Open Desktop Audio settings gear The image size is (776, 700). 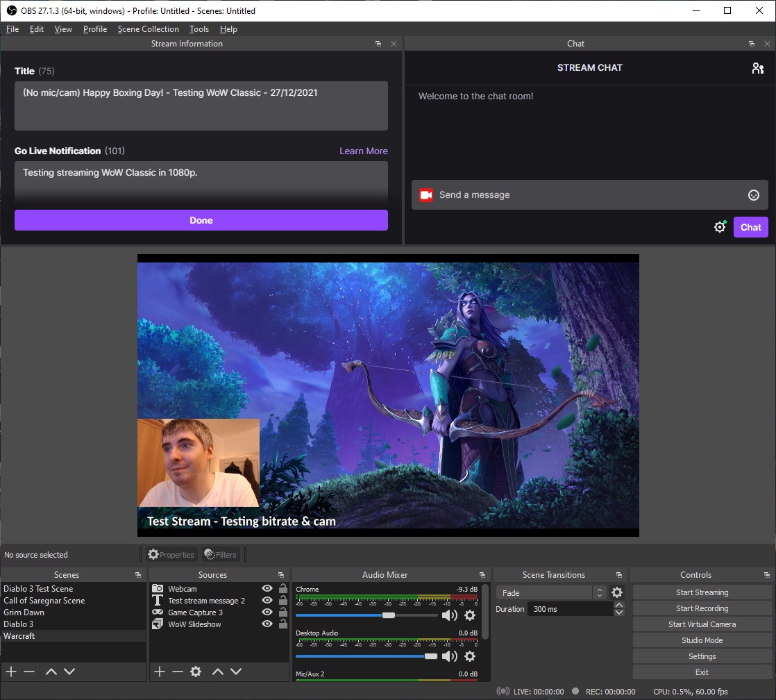click(x=470, y=656)
